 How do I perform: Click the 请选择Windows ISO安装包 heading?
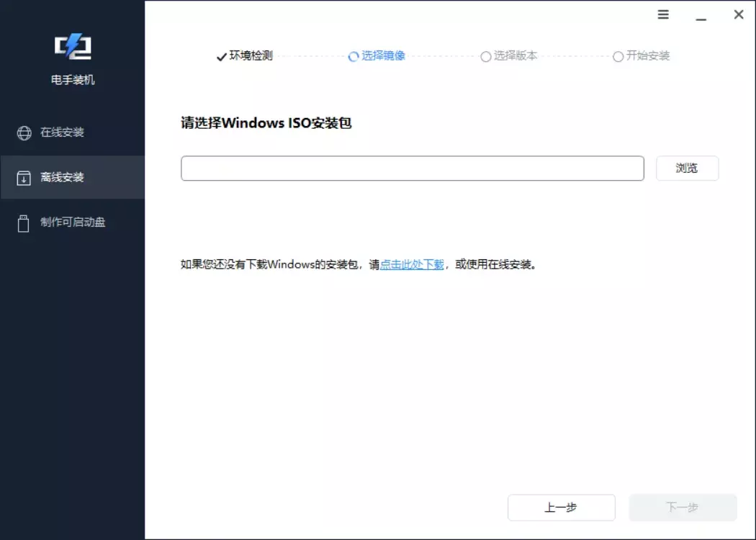(266, 123)
